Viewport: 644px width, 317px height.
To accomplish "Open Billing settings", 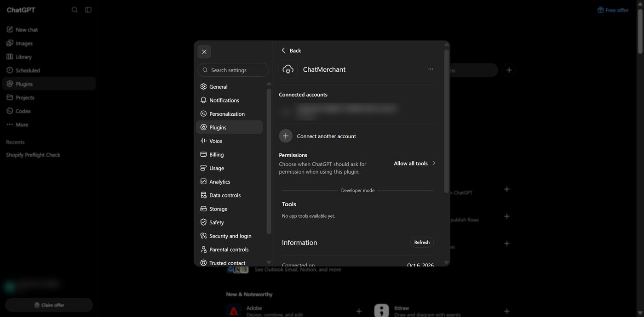I will pos(230,154).
